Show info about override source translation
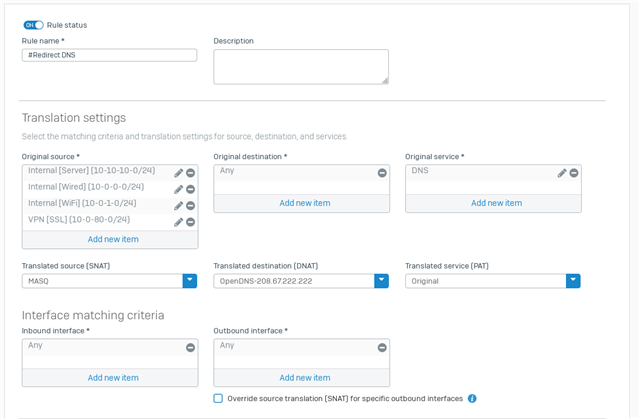 pyautogui.click(x=472, y=399)
